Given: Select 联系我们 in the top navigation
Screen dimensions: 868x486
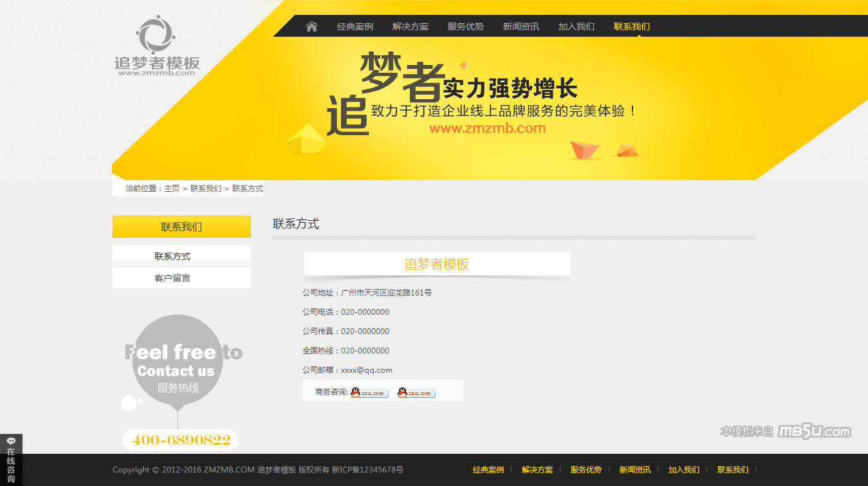Looking at the screenshot, I should (632, 26).
